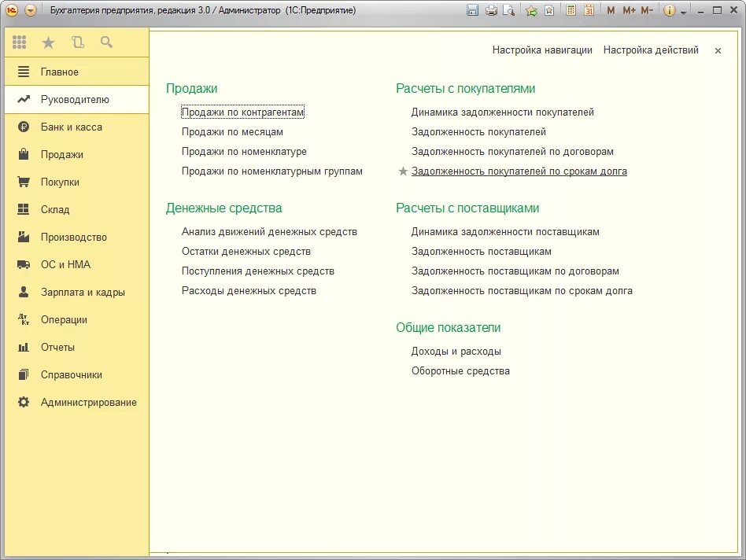Click the truck icon beside ОС и НМА
Screen dimensions: 746x560
click(x=24, y=264)
